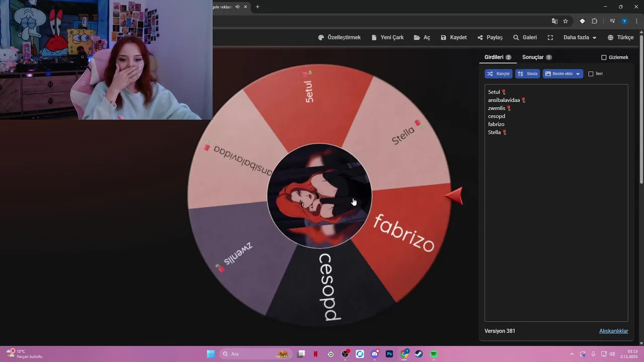Viewport: 644px width, 362px height.
Task: Click the cesopd entry line
Action: click(x=497, y=116)
